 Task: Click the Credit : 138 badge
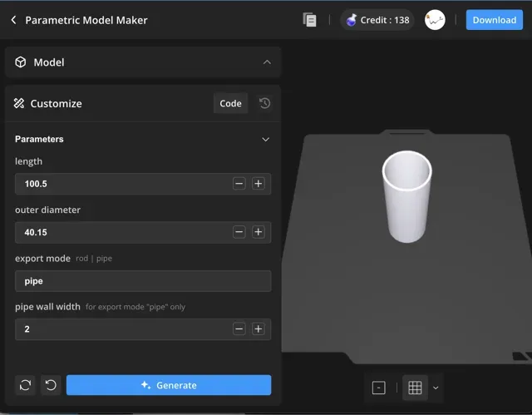pos(377,20)
